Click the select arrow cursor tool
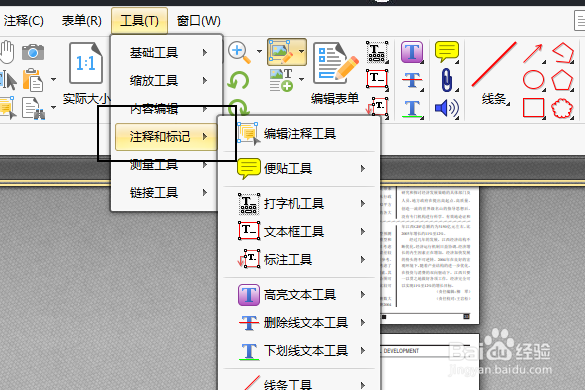 pyautogui.click(x=8, y=80)
